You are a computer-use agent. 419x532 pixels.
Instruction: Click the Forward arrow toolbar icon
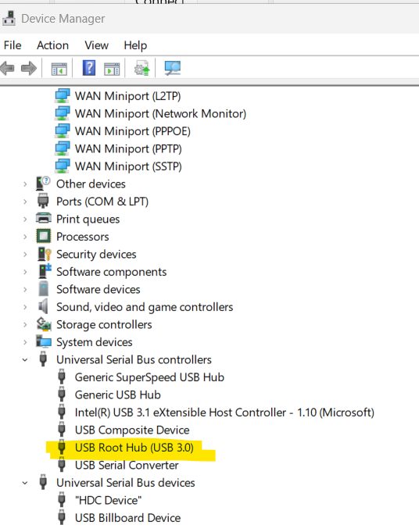point(28,68)
